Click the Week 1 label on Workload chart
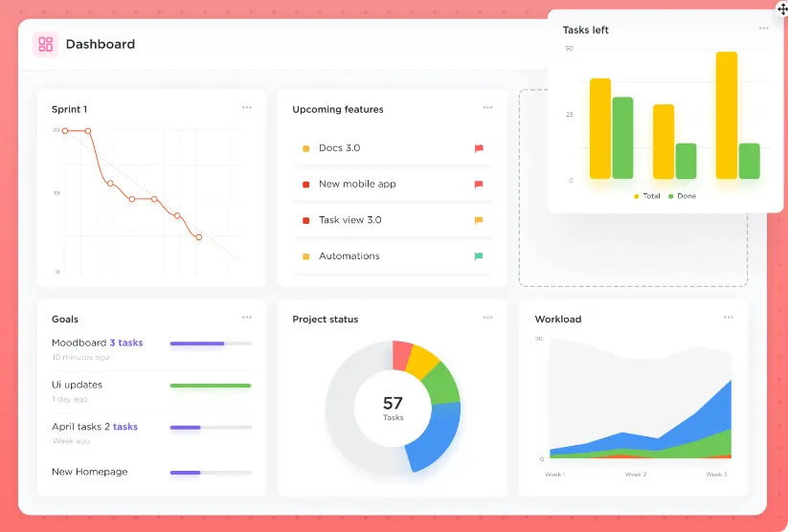This screenshot has height=532, width=788. [x=555, y=475]
